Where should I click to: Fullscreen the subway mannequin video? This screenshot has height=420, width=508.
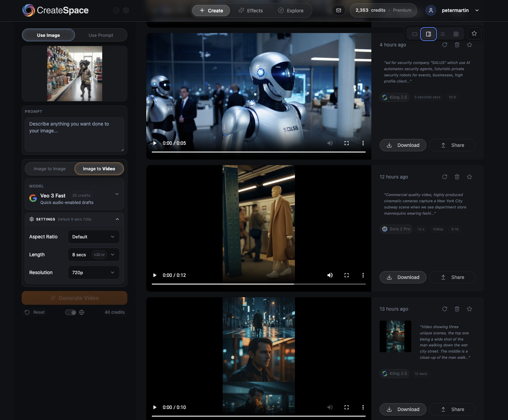click(x=347, y=275)
